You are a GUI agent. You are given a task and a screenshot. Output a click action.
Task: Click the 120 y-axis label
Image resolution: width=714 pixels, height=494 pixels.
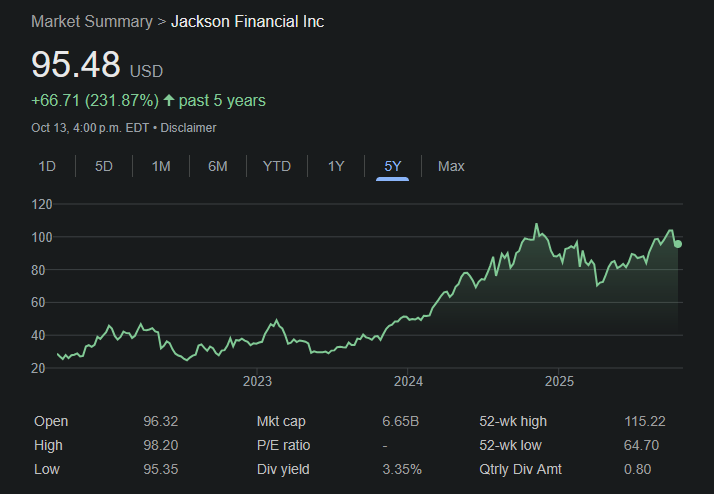[42, 204]
